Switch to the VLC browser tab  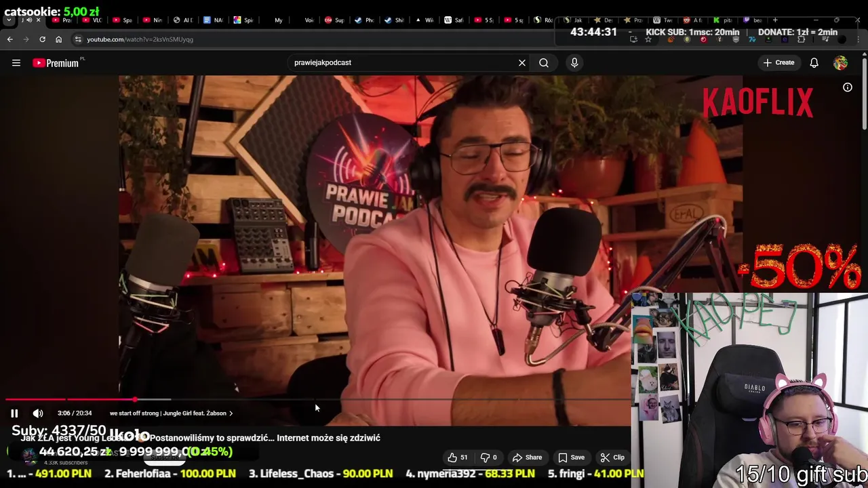(x=92, y=20)
